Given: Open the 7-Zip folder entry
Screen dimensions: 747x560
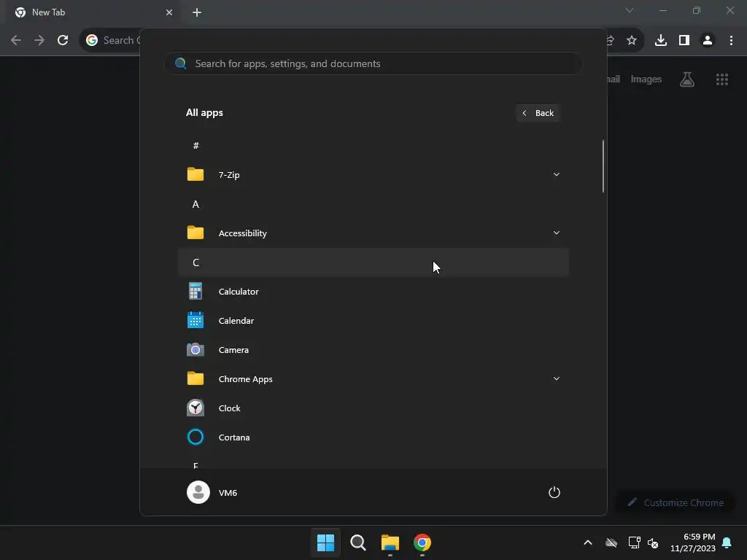Looking at the screenshot, I should pyautogui.click(x=373, y=175).
